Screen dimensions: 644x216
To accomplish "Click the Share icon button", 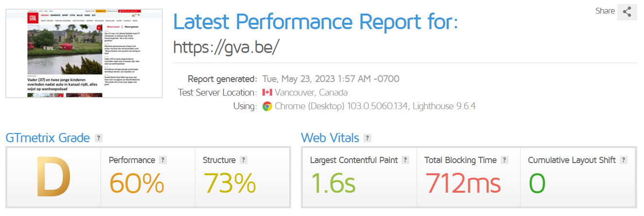I will point(627,12).
